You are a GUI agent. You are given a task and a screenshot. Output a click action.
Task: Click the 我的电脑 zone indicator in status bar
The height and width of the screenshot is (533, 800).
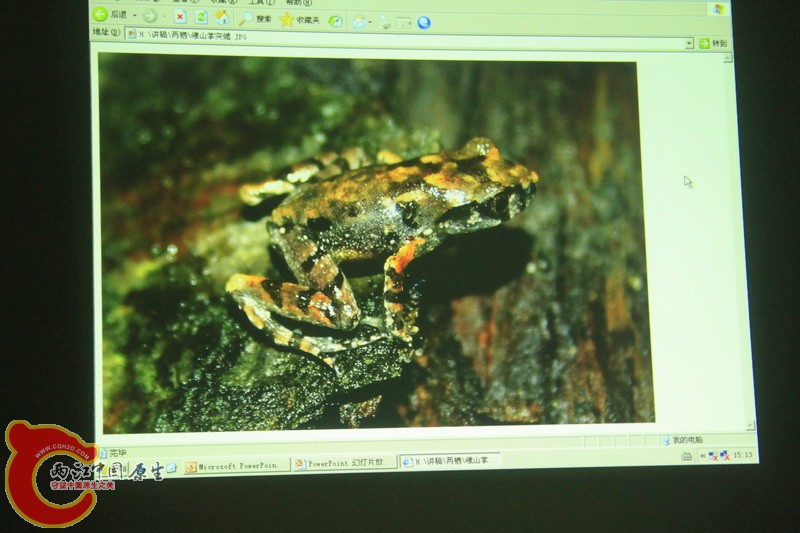pos(682,440)
